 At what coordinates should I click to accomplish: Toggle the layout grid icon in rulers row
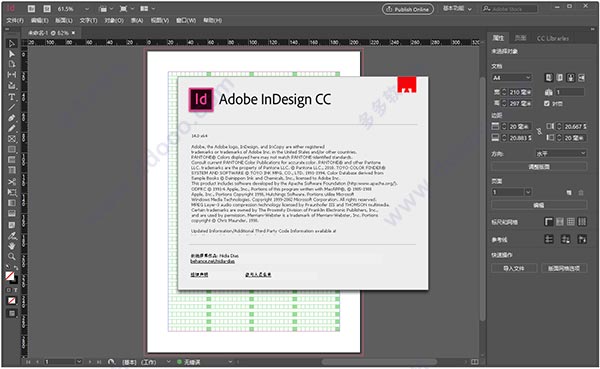pyautogui.click(x=582, y=222)
